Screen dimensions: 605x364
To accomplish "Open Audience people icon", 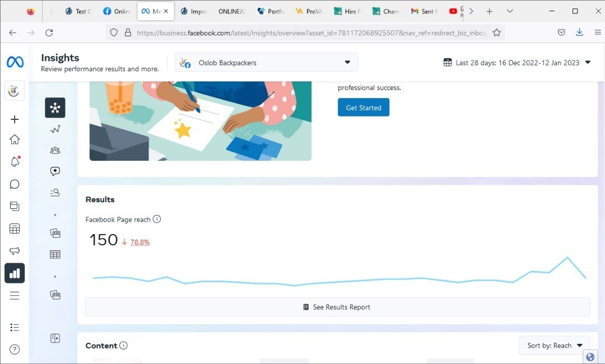I will tap(55, 150).
